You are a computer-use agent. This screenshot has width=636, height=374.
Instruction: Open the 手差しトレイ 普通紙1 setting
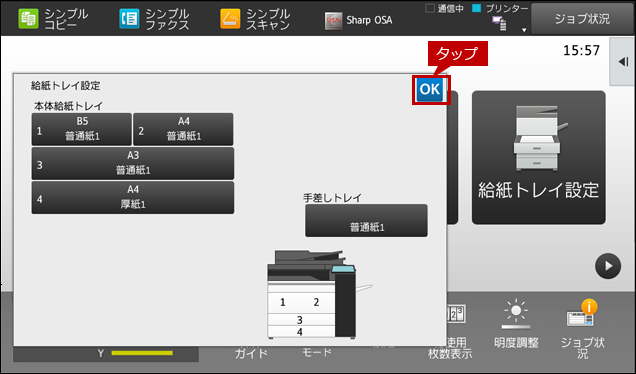click(366, 221)
